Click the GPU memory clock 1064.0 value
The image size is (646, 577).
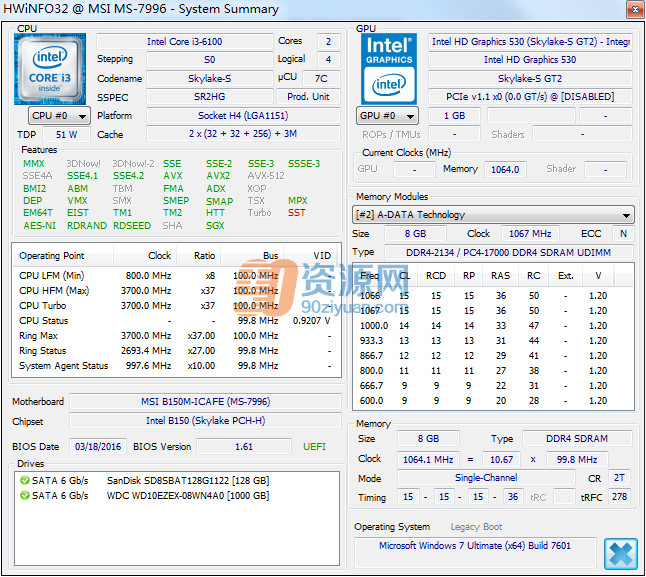pyautogui.click(x=505, y=169)
